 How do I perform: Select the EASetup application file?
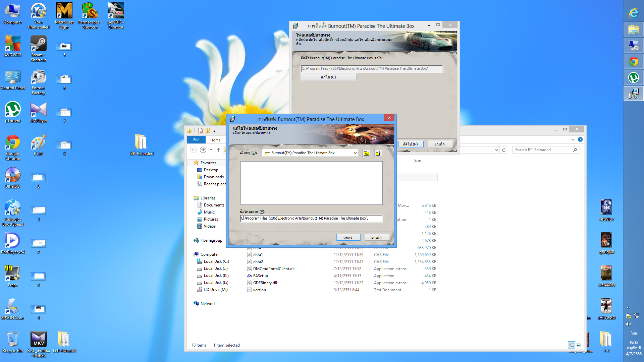click(x=260, y=276)
